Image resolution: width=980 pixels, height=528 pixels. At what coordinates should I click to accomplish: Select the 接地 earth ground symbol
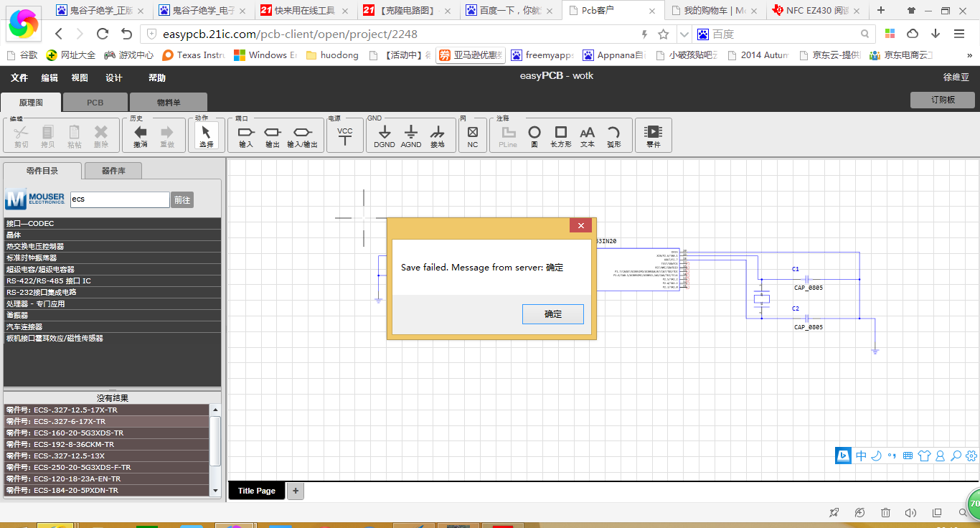(x=438, y=135)
